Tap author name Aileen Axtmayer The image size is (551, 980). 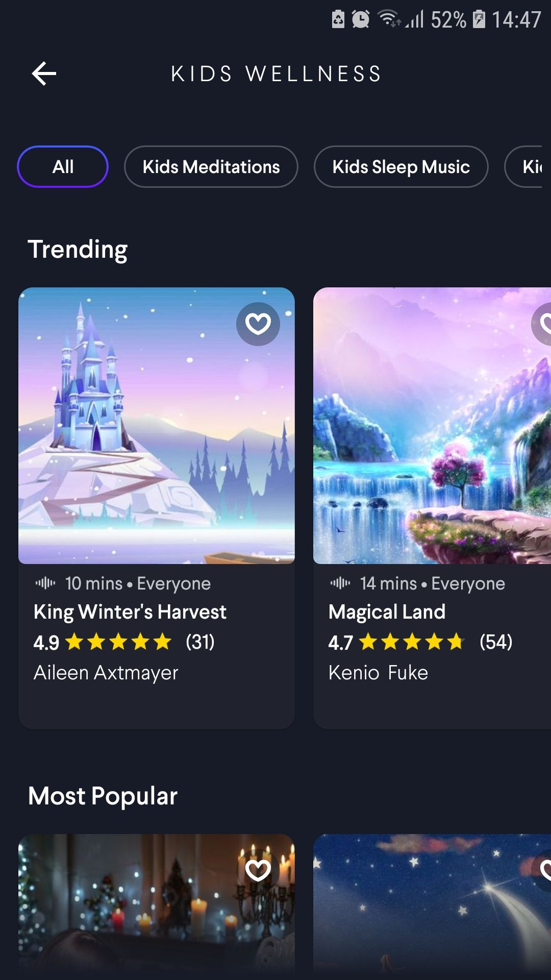(106, 673)
